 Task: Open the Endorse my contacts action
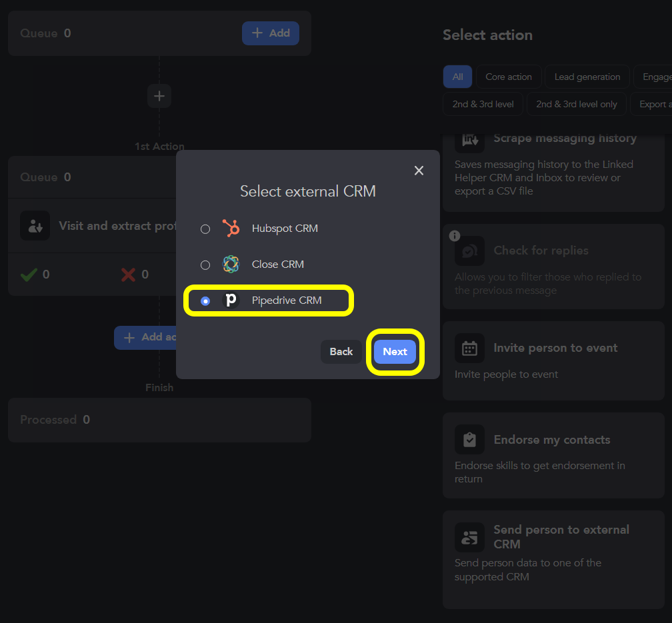554,456
